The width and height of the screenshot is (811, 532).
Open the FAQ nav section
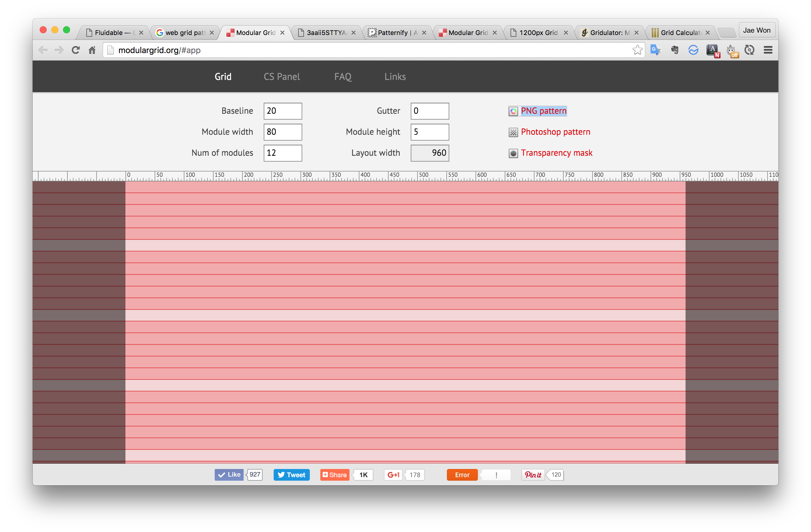[342, 77]
